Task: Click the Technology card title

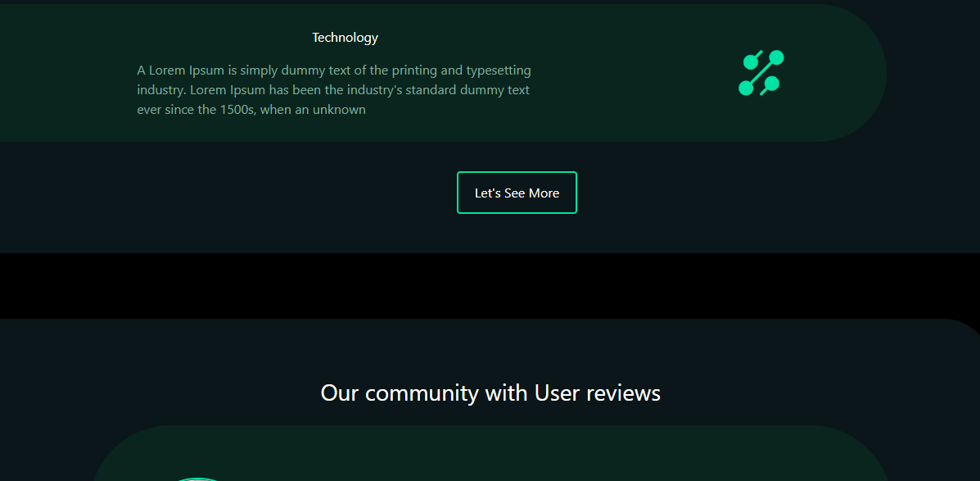Action: click(x=345, y=38)
